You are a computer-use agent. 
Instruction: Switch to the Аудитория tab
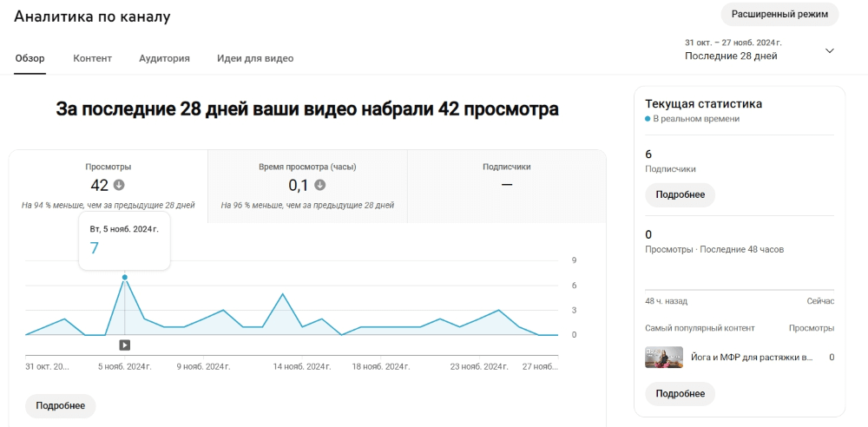164,58
